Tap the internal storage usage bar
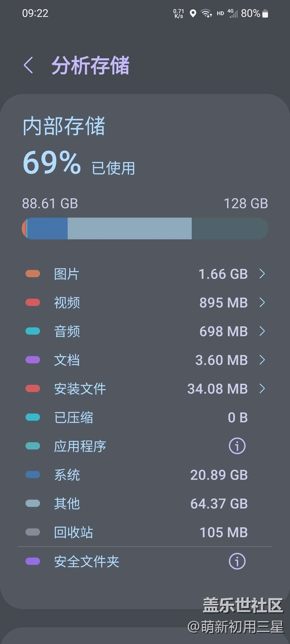Viewport: 290px width, 644px height. [x=145, y=228]
